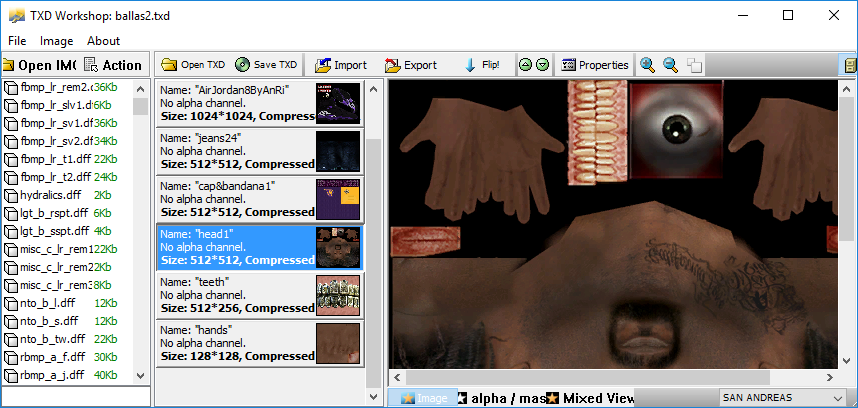The image size is (858, 408).
Task: Click the preview horizontal scroll-left arrow
Action: (x=397, y=377)
